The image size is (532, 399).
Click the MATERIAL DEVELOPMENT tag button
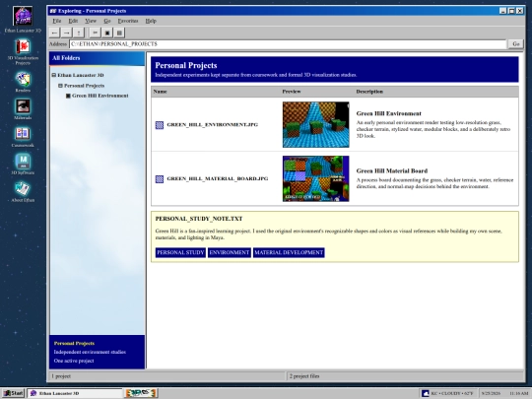coord(289,252)
